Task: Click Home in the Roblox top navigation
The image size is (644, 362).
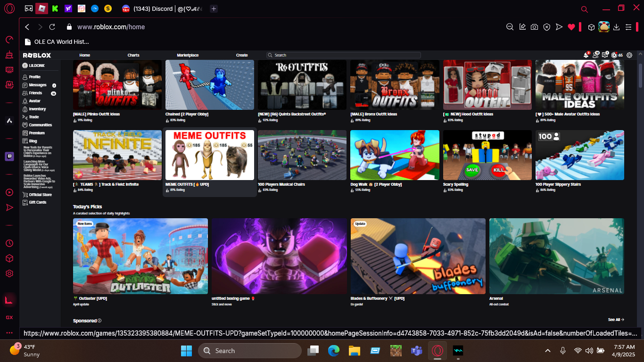Action: [85, 55]
